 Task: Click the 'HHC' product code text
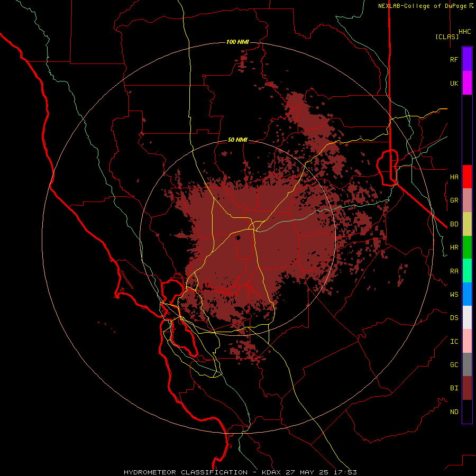pos(464,32)
